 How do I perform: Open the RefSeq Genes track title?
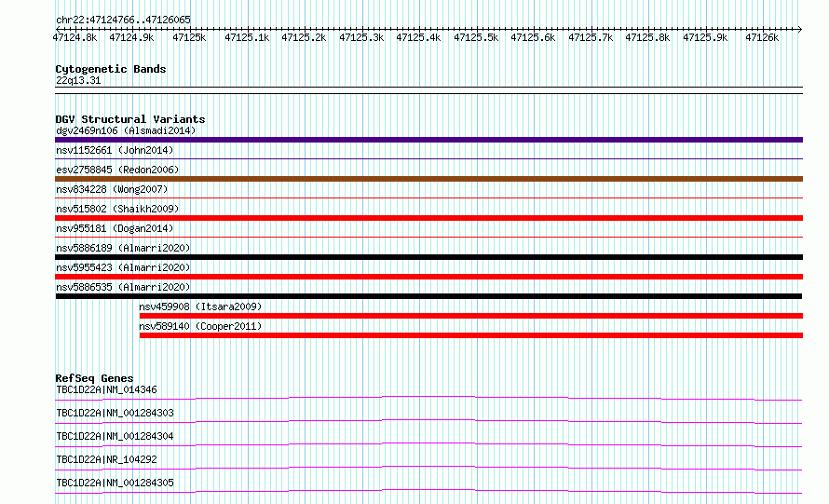click(x=95, y=378)
